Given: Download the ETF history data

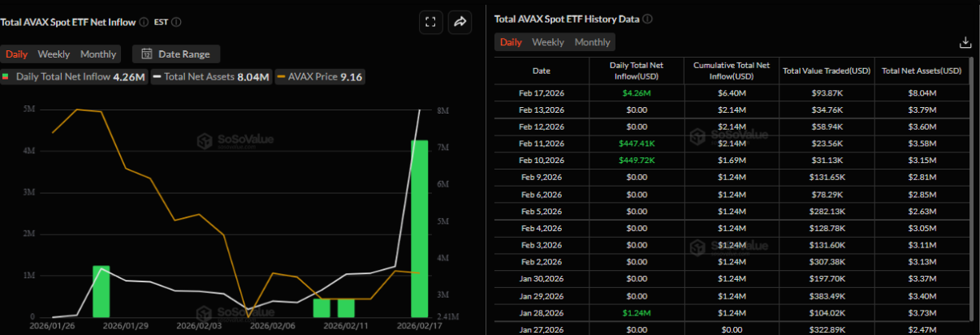Looking at the screenshot, I should pos(965,42).
